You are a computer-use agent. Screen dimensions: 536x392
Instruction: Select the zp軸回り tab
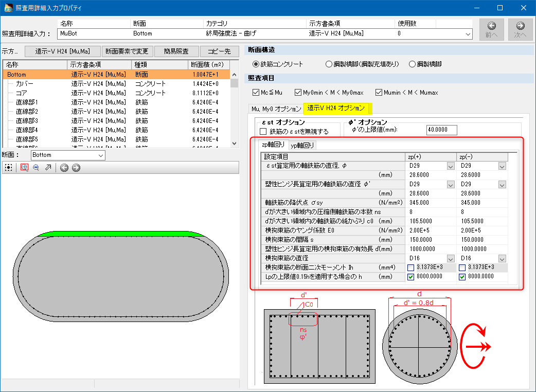274,145
